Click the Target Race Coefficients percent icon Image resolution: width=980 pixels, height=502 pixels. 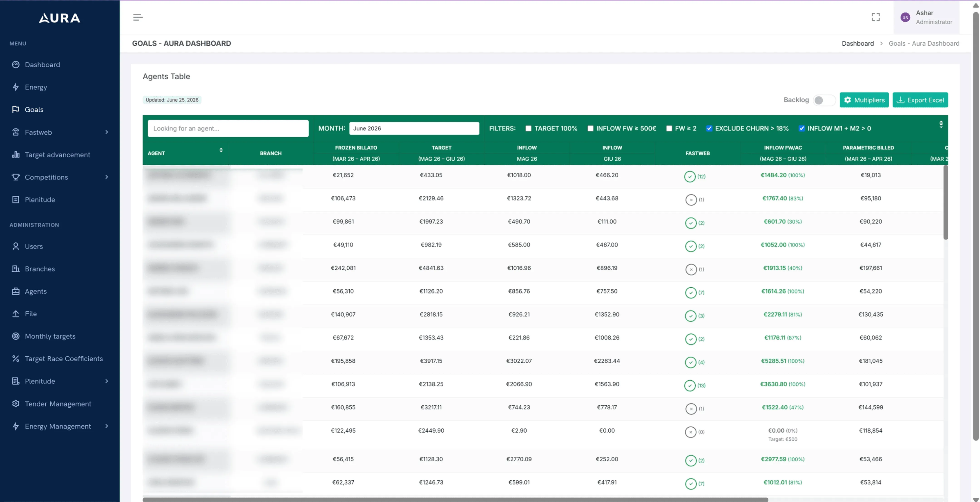(16, 358)
